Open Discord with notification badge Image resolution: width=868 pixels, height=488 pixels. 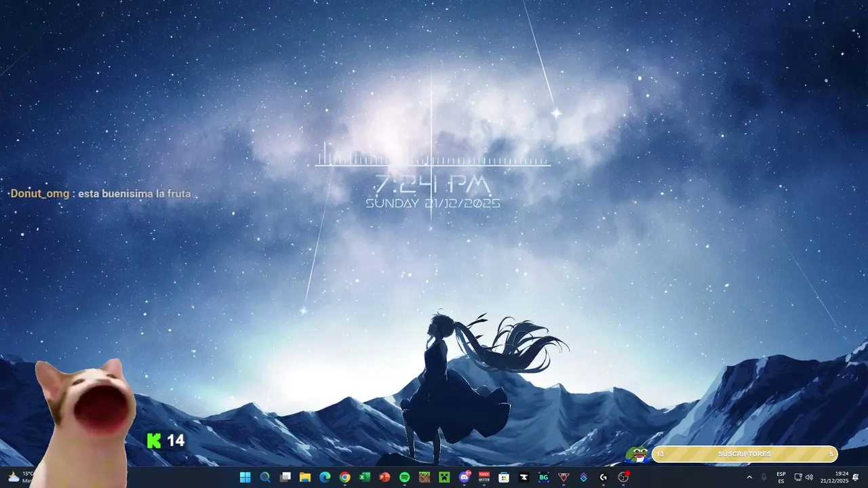465,477
